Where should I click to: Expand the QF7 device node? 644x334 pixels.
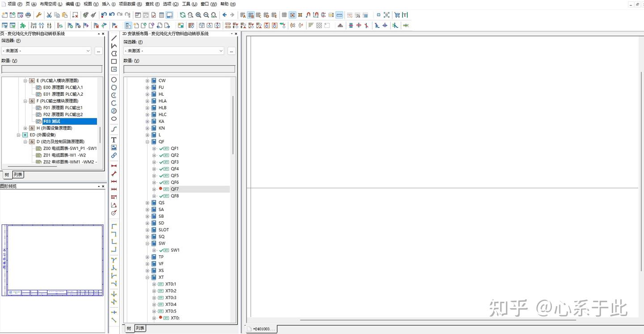pos(154,189)
